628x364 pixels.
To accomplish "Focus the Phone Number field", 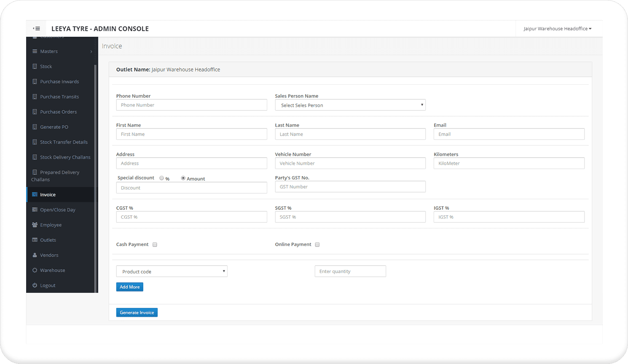I will click(x=192, y=105).
